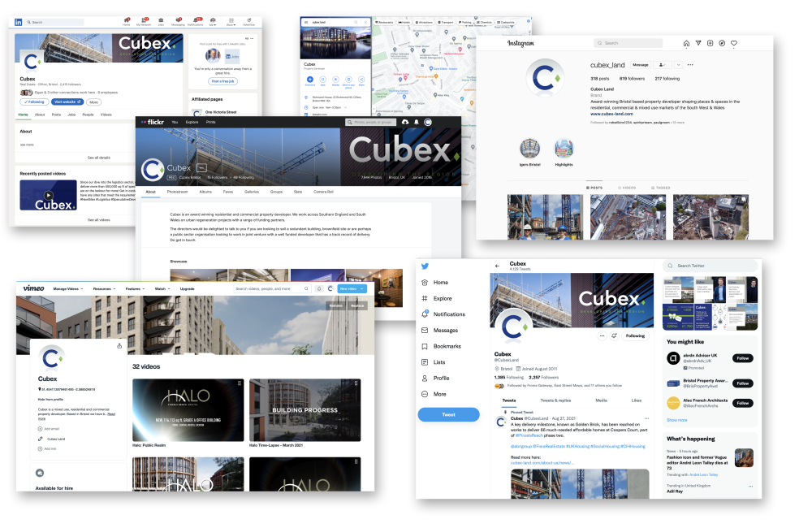This screenshot has width=812, height=528.
Task: Open the Instagram home icon
Action: click(x=686, y=43)
